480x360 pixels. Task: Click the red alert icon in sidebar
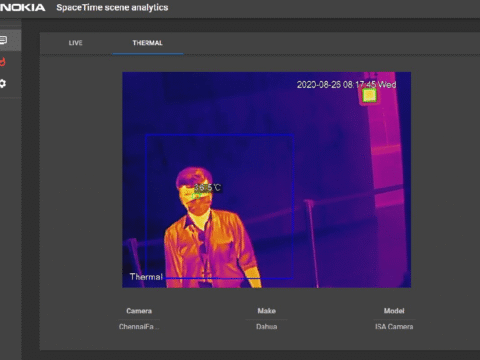point(3,62)
